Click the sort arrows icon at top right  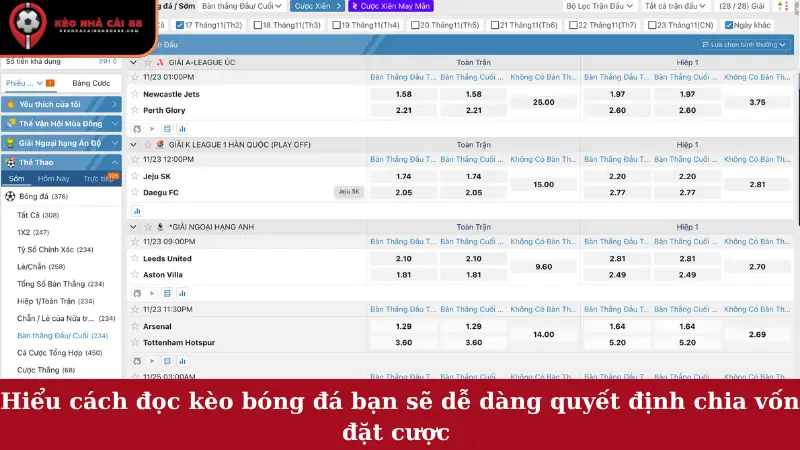[x=782, y=6]
